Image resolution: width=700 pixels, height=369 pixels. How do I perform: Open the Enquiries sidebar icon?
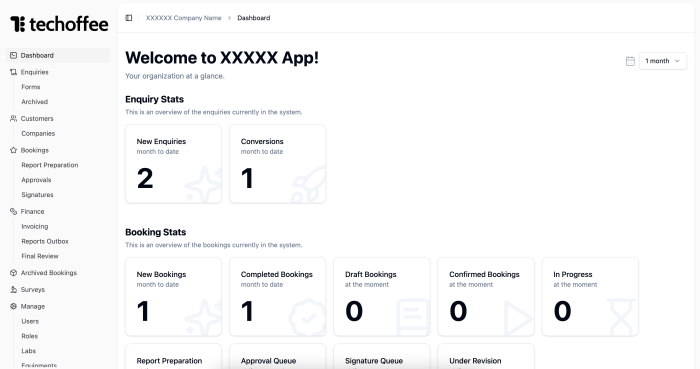tap(13, 72)
